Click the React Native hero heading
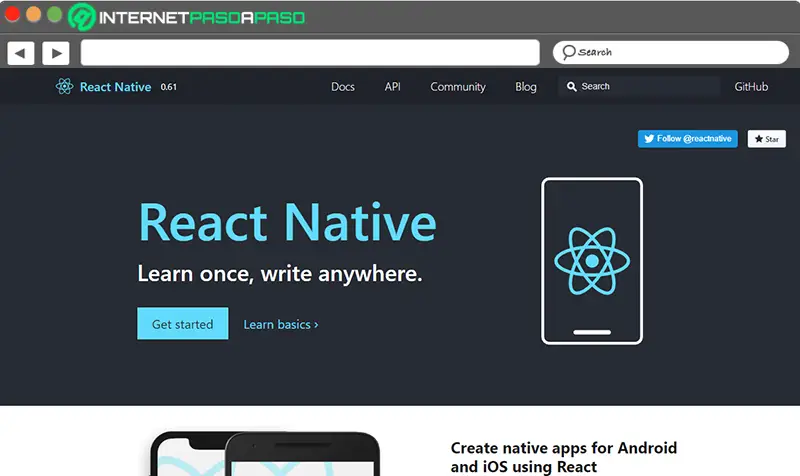 [x=288, y=222]
